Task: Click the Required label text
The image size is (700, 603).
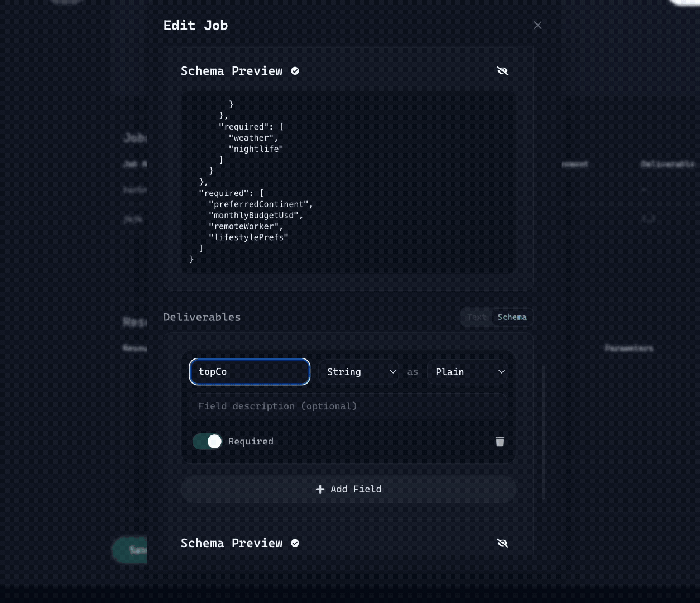Action: tap(251, 442)
